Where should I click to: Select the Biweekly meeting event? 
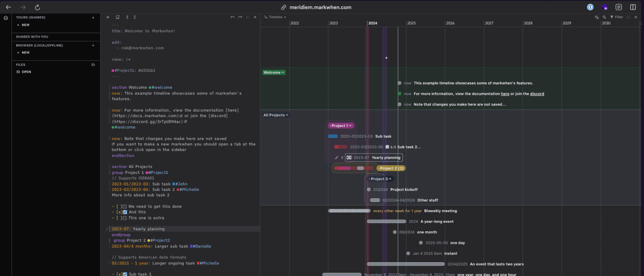click(x=393, y=211)
